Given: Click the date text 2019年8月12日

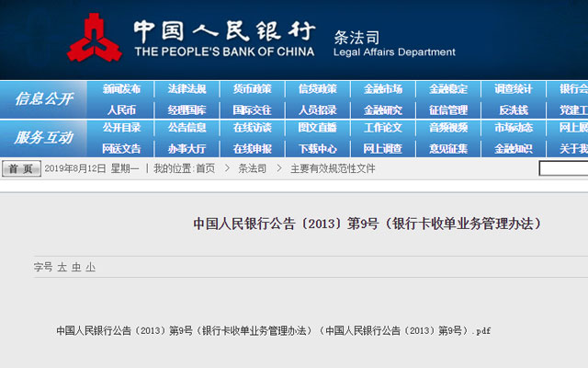Looking at the screenshot, I should [75, 168].
